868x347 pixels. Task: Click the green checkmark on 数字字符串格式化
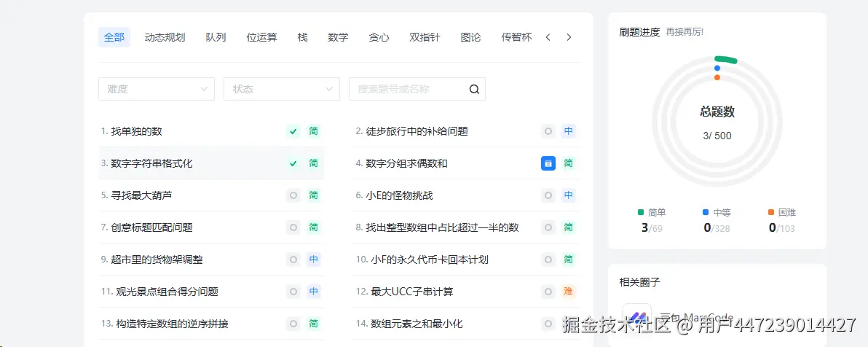293,163
